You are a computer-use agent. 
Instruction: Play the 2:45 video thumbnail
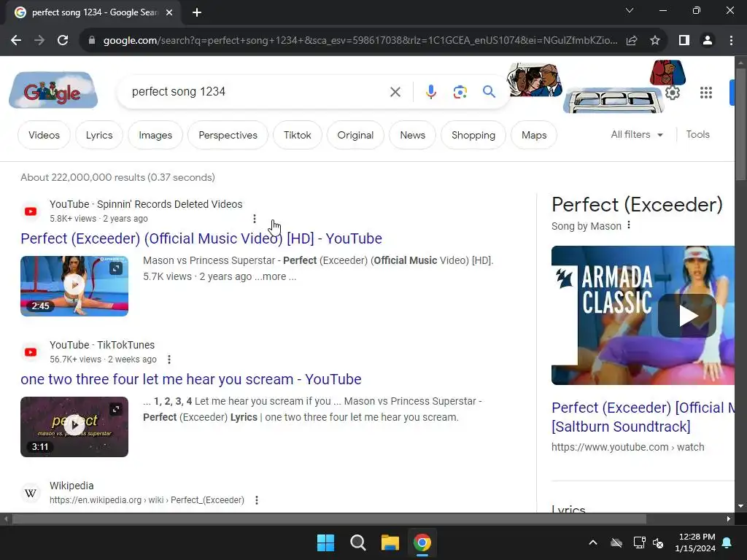click(x=74, y=286)
